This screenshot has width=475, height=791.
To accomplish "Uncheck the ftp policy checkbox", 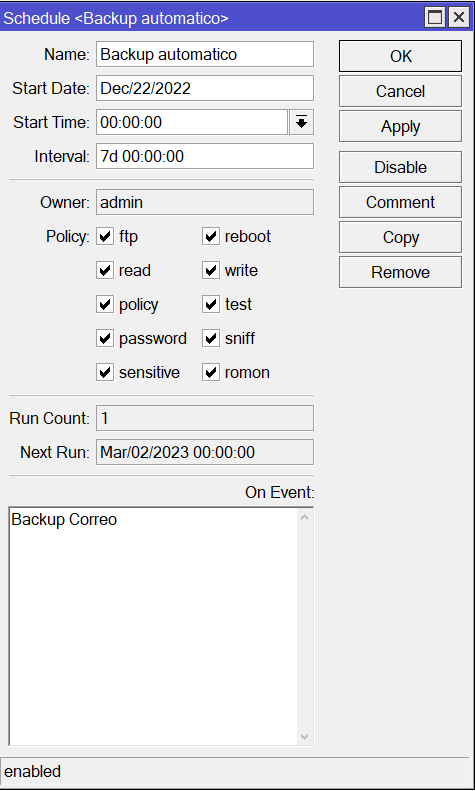I will 105,236.
